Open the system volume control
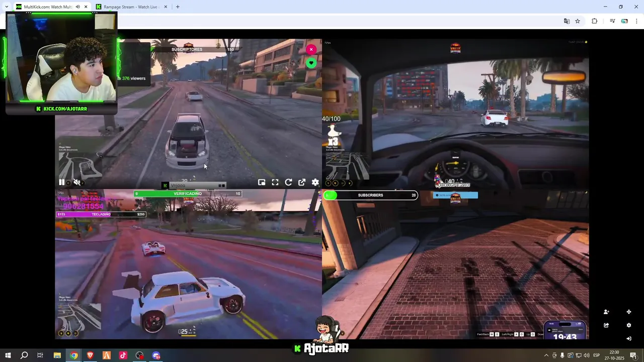The width and height of the screenshot is (644, 362). click(x=587, y=355)
